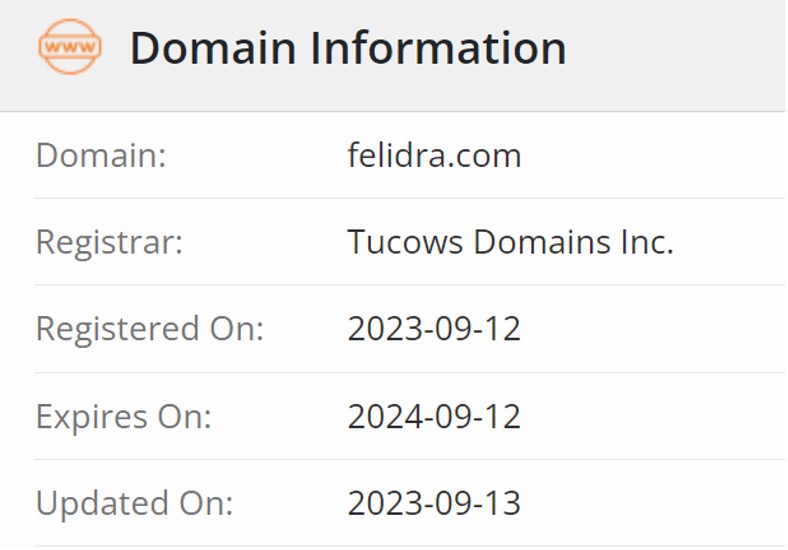The height and width of the screenshot is (550, 788).
Task: Click the word "Tucows" in the registrar value
Action: [404, 242]
